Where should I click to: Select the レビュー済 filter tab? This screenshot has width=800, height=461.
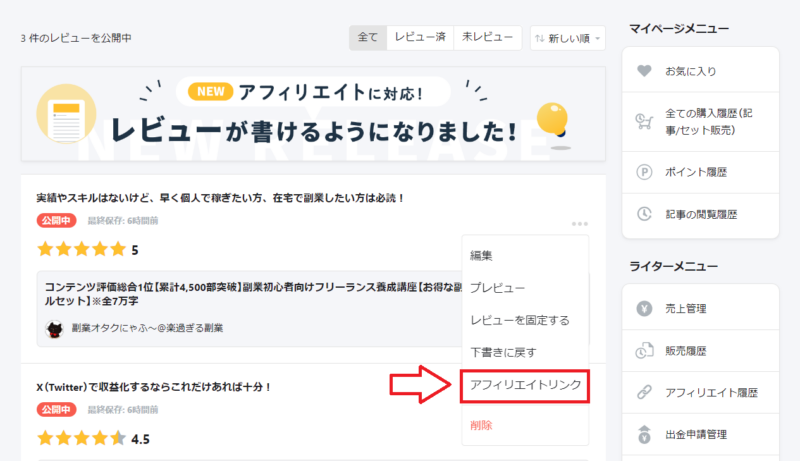tap(420, 37)
